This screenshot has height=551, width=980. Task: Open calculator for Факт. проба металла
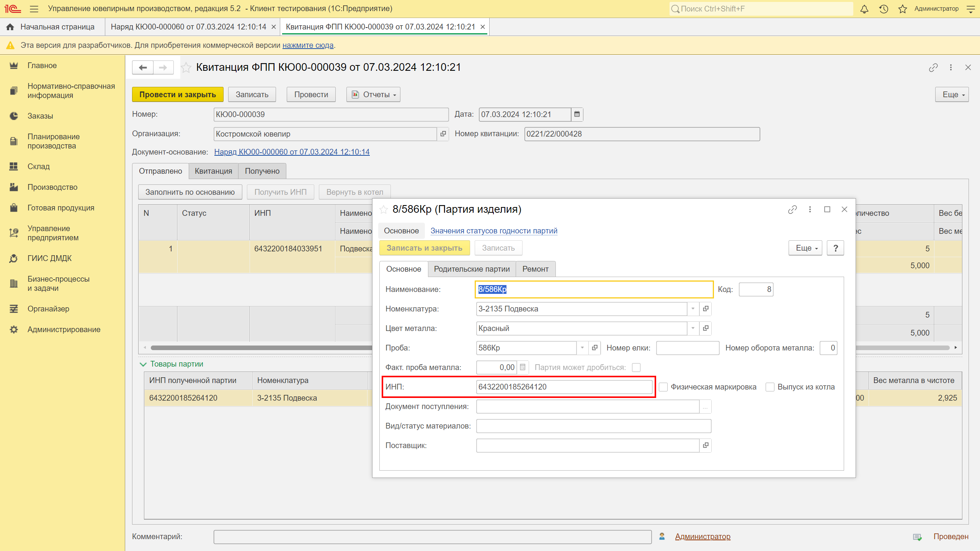coord(523,367)
